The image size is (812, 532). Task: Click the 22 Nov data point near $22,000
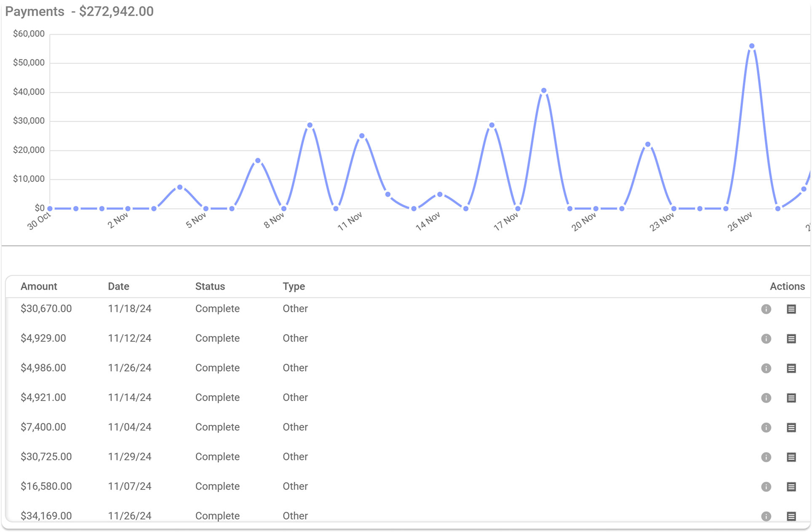coord(648,144)
